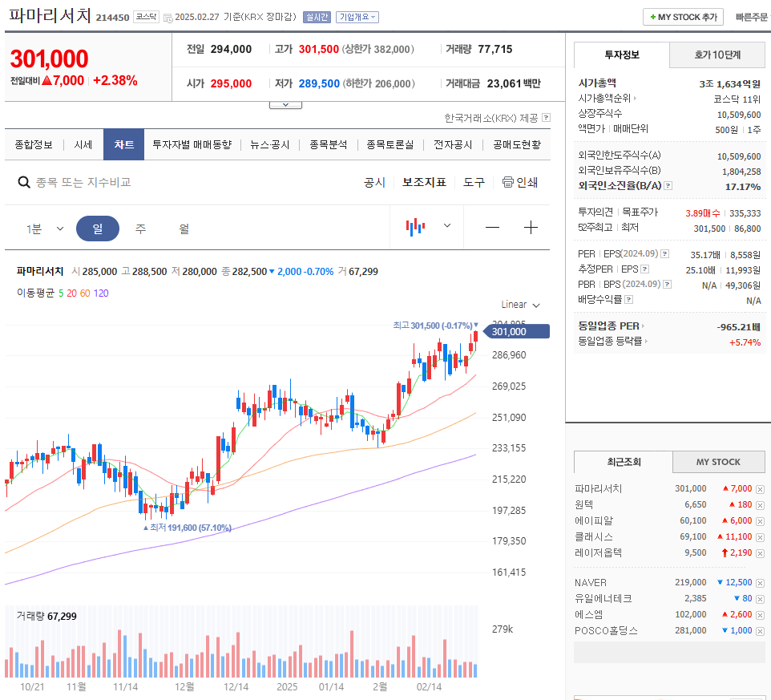The width and height of the screenshot is (771, 700).
Task: Remove NAVER from recent list
Action: 760,584
